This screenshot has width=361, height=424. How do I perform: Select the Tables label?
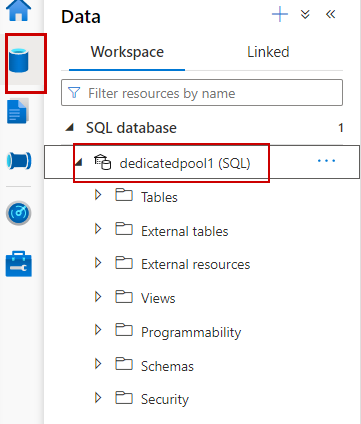(159, 197)
